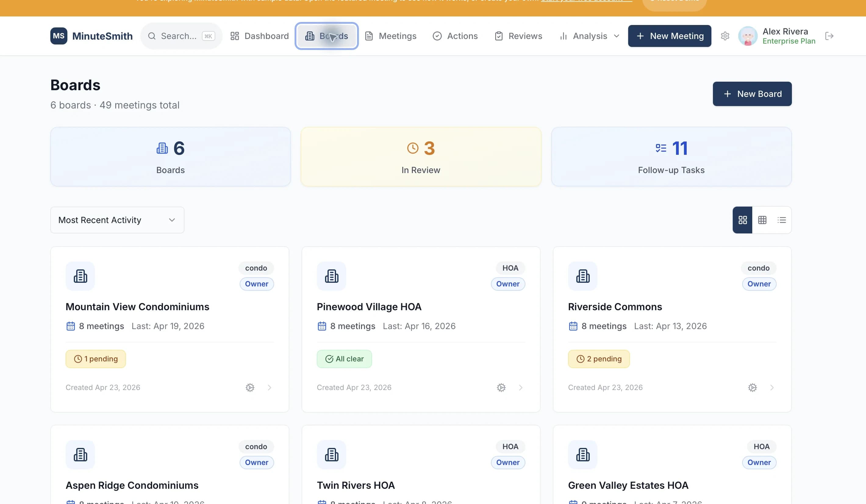Click the 1 pending badge on Mountain View
This screenshot has width=866, height=504.
95,359
